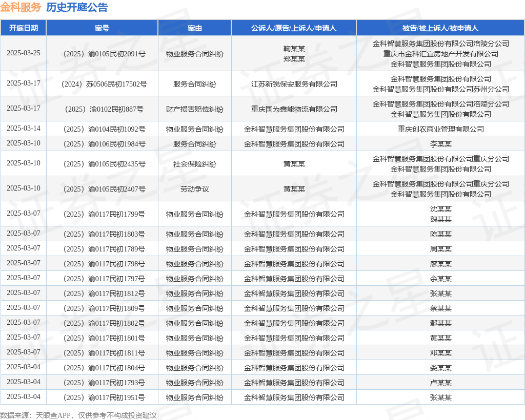Select case （2025）渝0117民初1951号
The height and width of the screenshot is (420, 525).
[102, 397]
